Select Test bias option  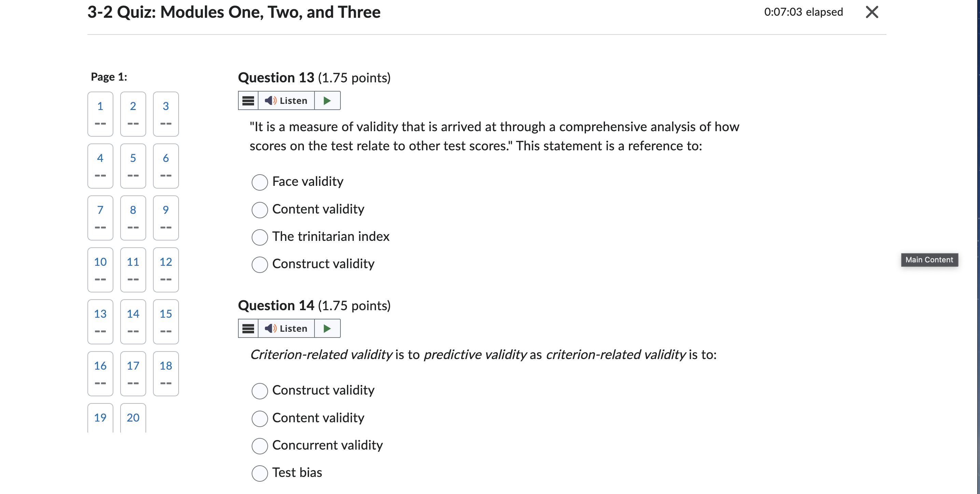point(260,473)
